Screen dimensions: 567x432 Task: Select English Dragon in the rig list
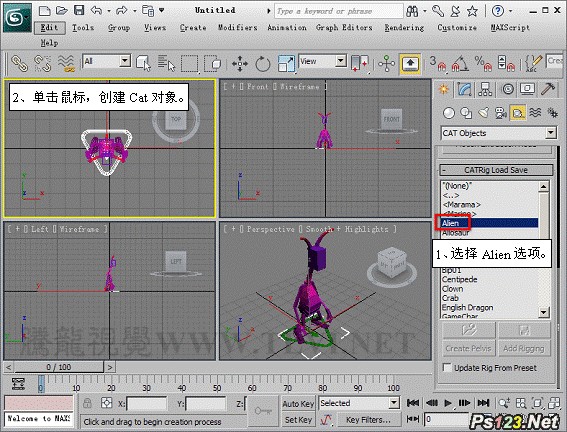pyautogui.click(x=467, y=308)
